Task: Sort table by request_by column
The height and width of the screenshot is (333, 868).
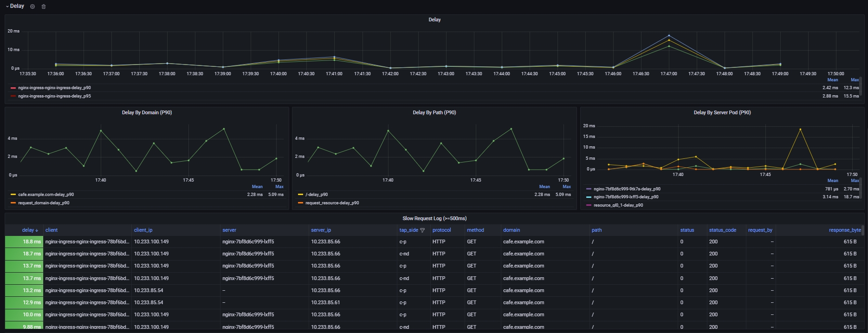Action: 760,230
